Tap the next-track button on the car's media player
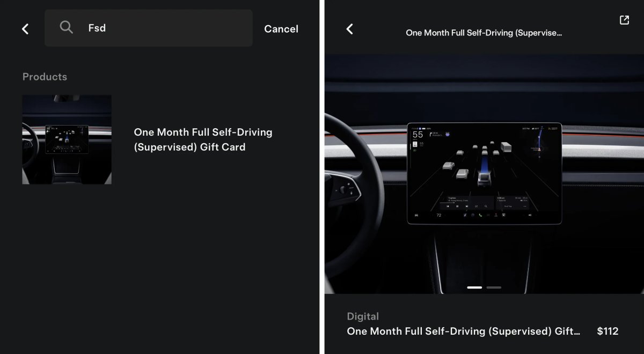 click(x=467, y=206)
